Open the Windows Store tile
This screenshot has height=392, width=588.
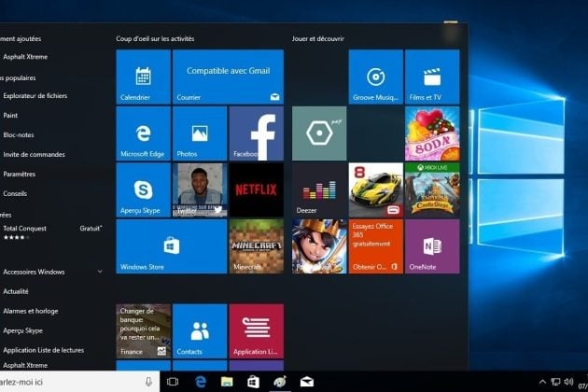pos(172,246)
